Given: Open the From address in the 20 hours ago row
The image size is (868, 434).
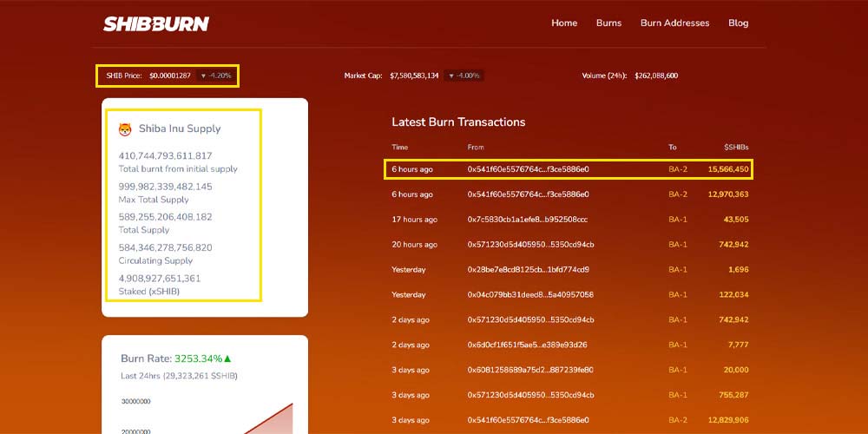Looking at the screenshot, I should (x=531, y=245).
